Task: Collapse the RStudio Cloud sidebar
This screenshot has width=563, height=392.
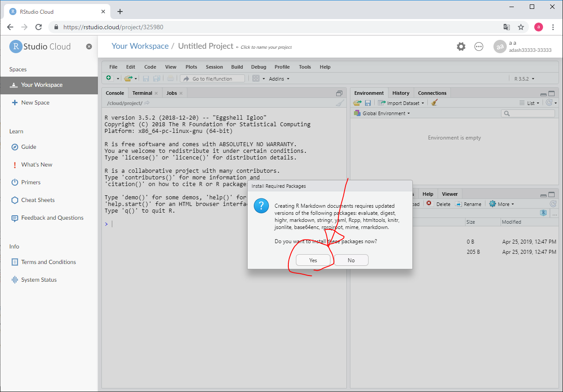Action: coord(89,47)
